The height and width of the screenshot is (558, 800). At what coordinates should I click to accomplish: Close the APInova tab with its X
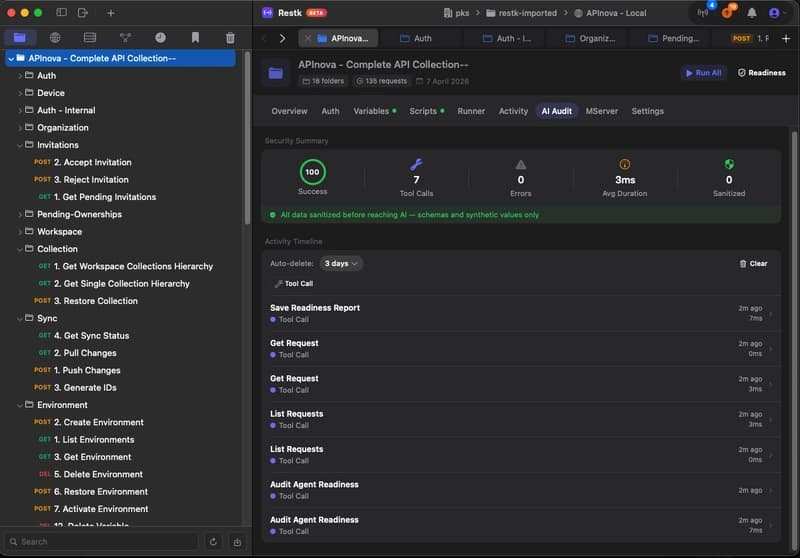click(x=308, y=38)
